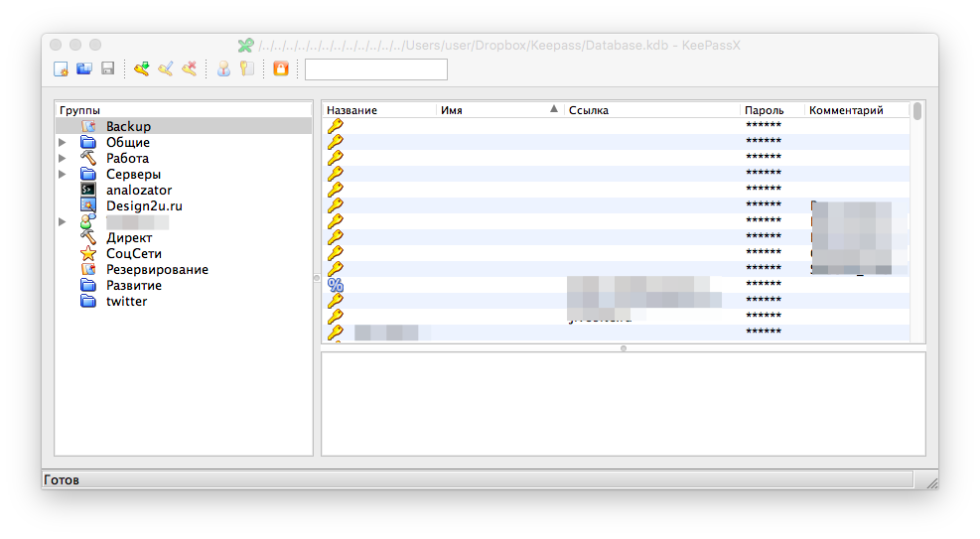Sort entries by the Ссылка column

pyautogui.click(x=652, y=110)
